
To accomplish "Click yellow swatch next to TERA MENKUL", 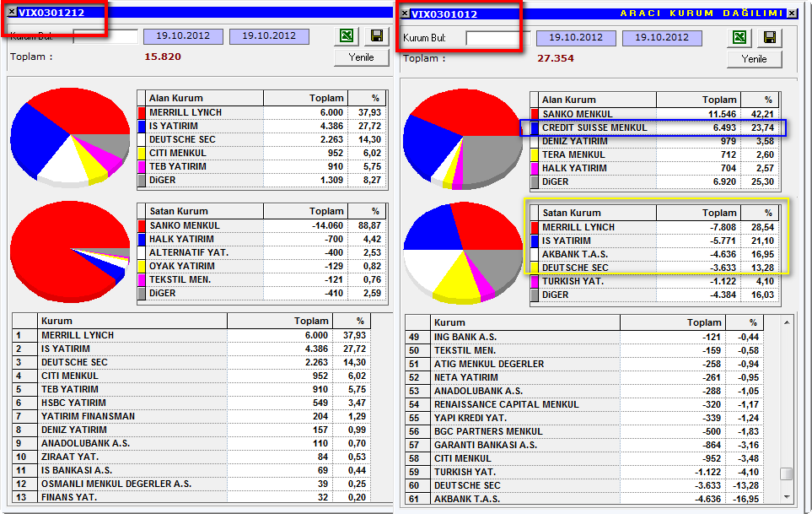I will (535, 154).
